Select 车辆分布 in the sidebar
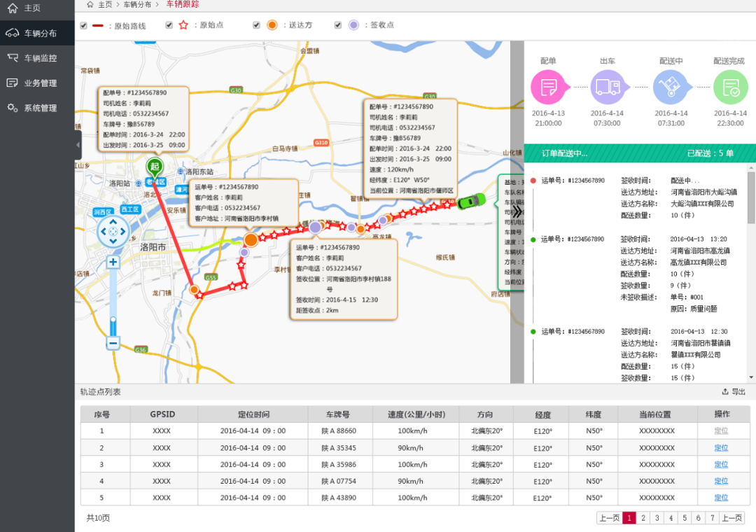Screen dimensions: 756x532 tap(37, 34)
